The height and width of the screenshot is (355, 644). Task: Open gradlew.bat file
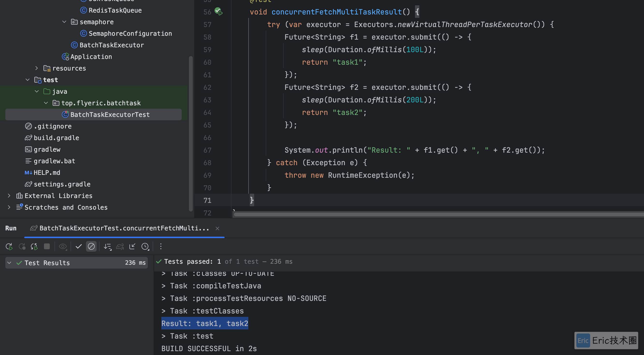54,161
